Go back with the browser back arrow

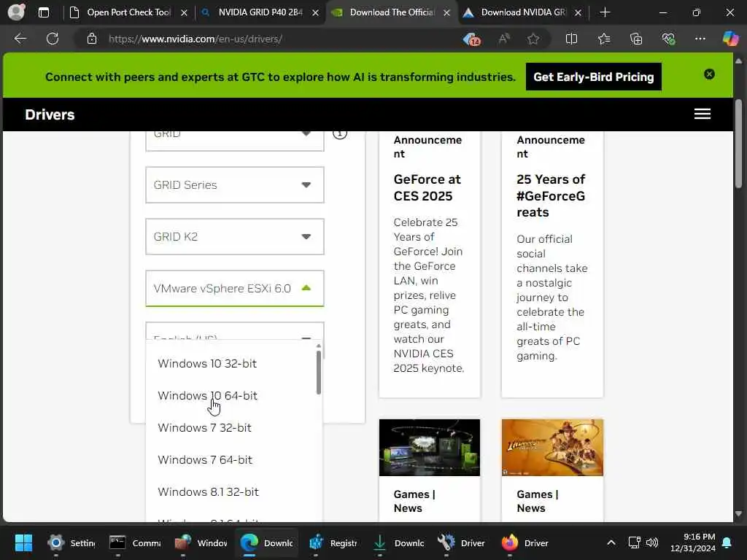click(x=20, y=39)
